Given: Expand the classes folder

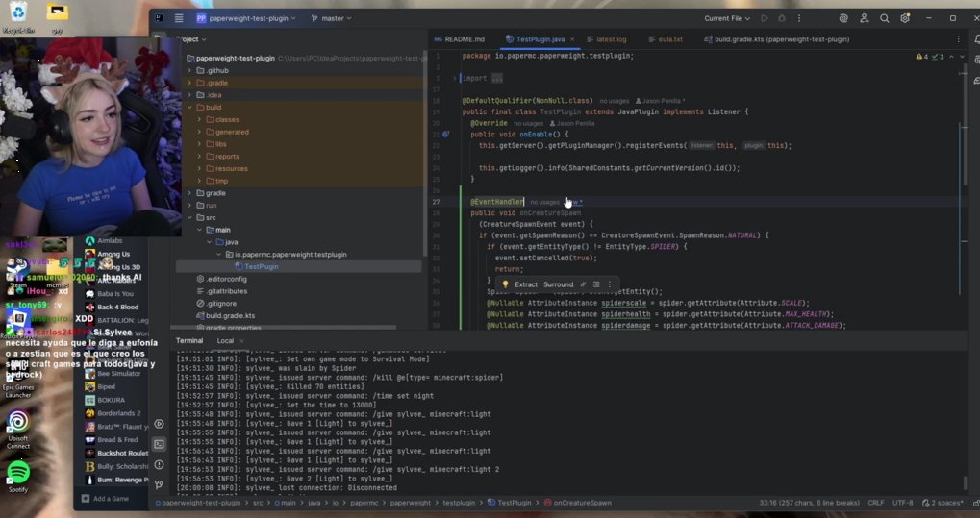Looking at the screenshot, I should 199,119.
